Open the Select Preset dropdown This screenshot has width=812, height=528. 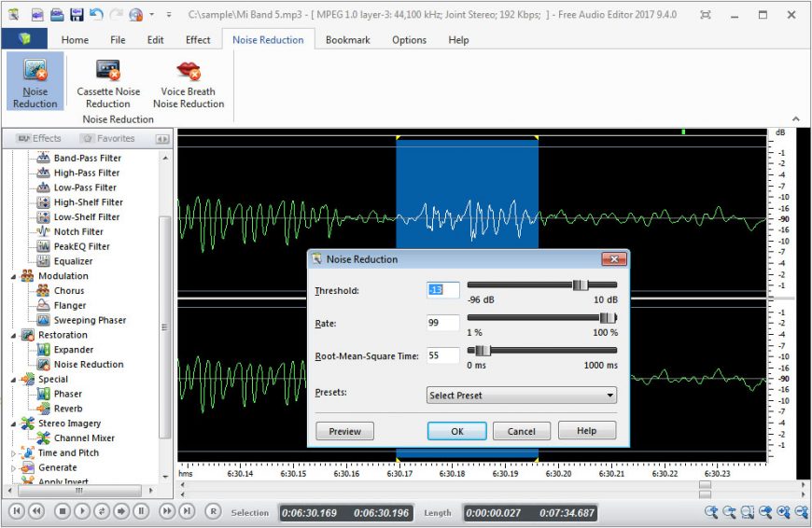[521, 396]
